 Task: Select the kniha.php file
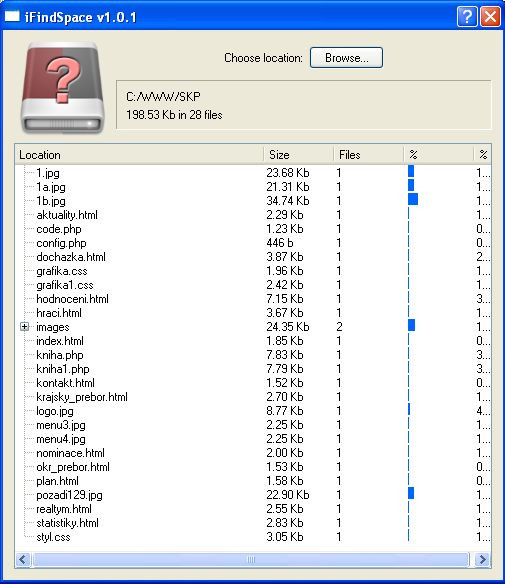(x=60, y=355)
